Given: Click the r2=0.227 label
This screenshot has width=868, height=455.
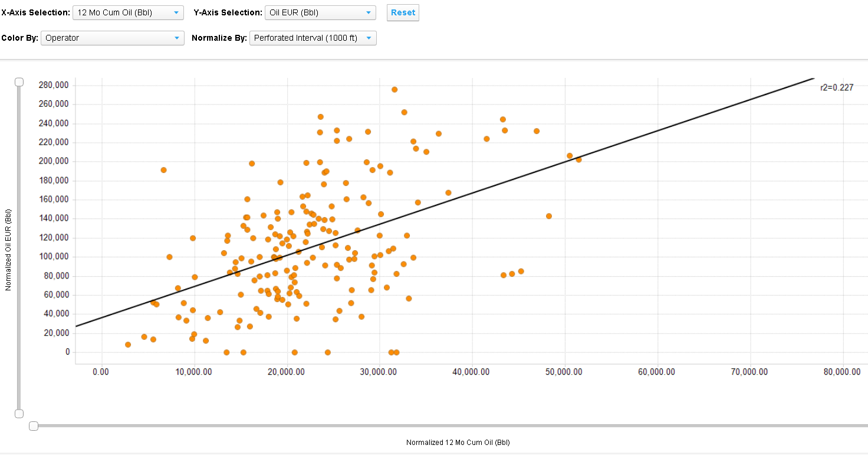Looking at the screenshot, I should [x=836, y=87].
